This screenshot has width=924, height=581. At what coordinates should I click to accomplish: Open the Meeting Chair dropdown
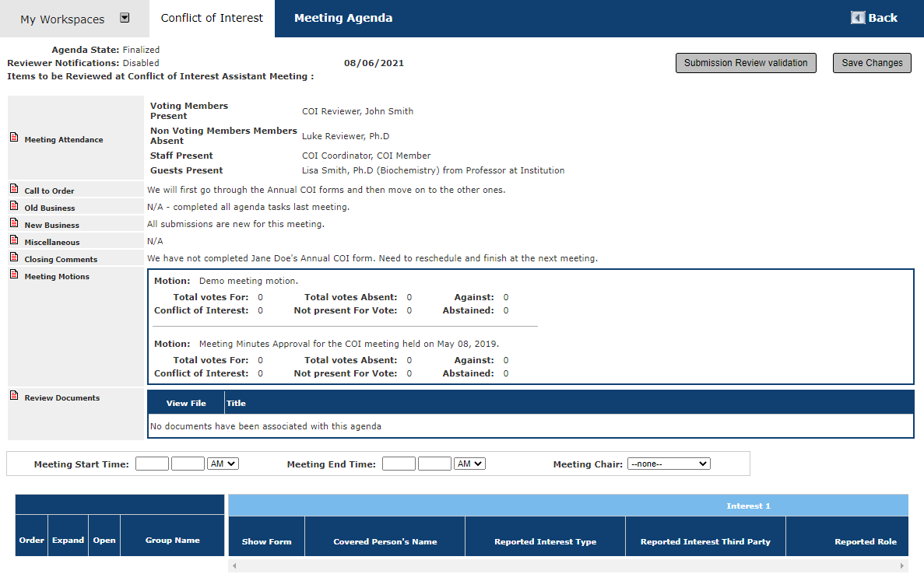[669, 464]
